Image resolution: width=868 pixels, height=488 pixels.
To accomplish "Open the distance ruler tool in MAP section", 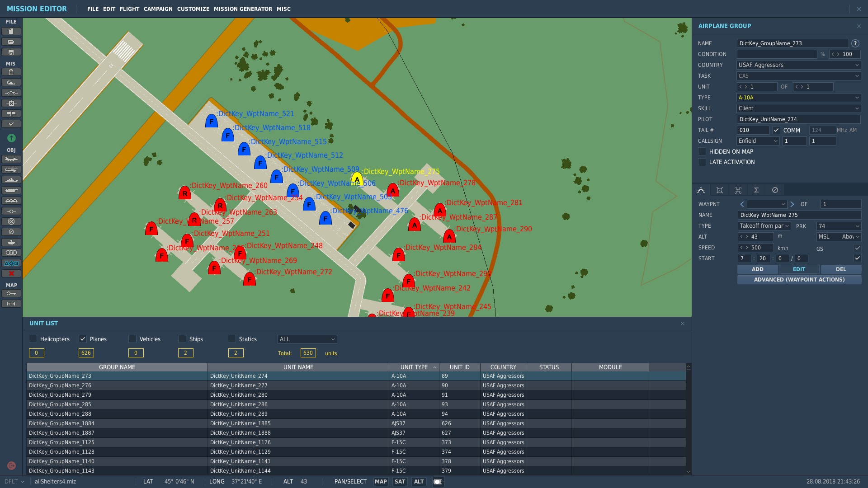I will point(11,304).
